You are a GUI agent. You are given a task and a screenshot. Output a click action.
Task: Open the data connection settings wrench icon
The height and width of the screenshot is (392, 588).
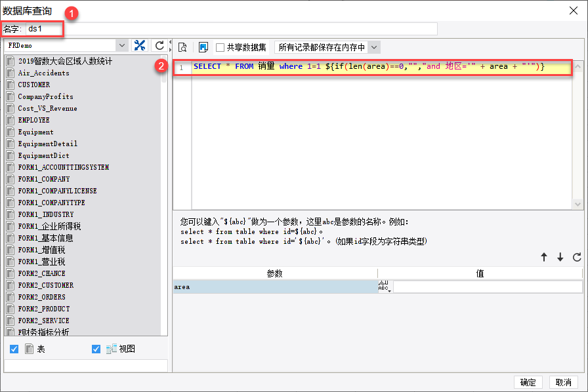[140, 45]
